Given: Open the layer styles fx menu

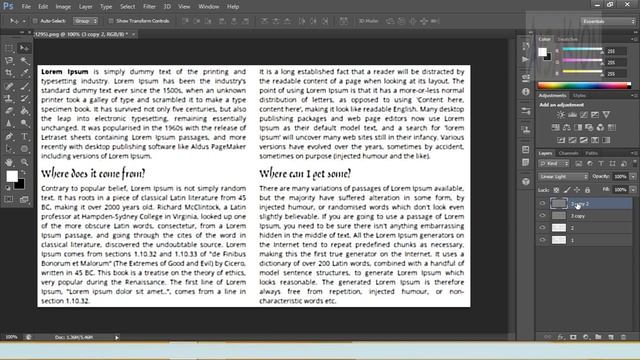Looking at the screenshot, I should (561, 337).
